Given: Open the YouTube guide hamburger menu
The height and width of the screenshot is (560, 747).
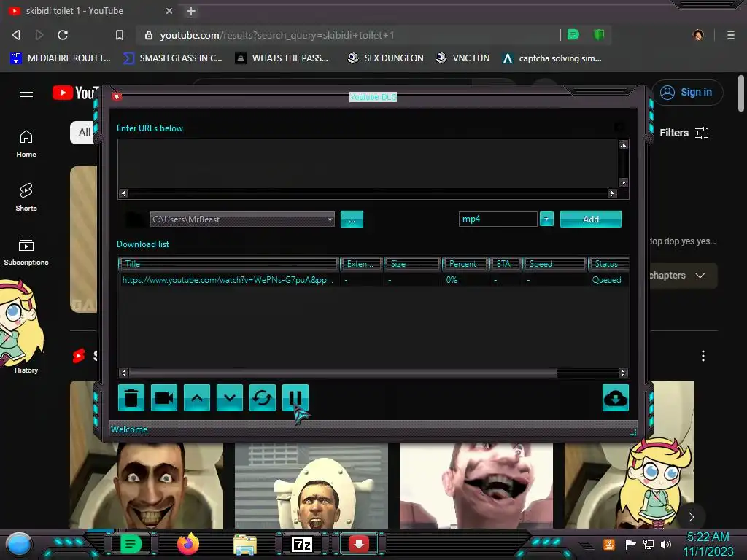Looking at the screenshot, I should 26,93.
